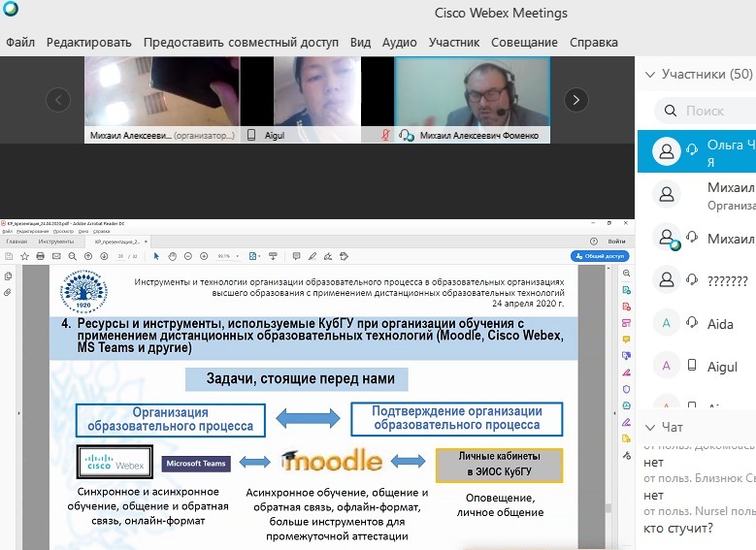Select the Aigul participant row
The width and height of the screenshot is (756, 550).
pyautogui.click(x=697, y=367)
